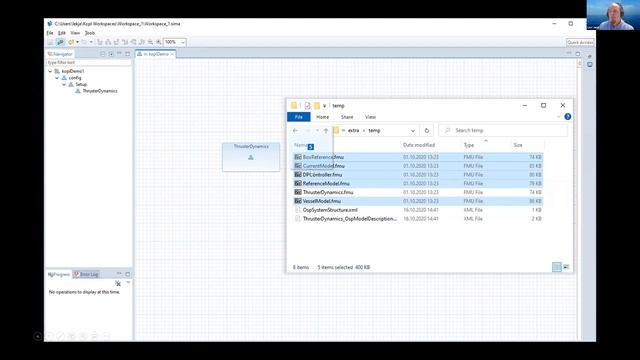
Task: Click Collapse All icon in Navigator panel
Action: (x=102, y=54)
